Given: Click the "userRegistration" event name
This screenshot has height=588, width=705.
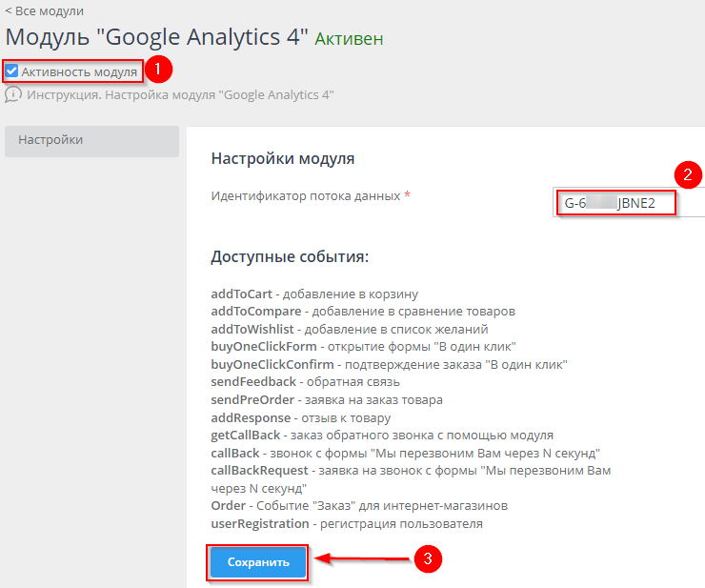Looking at the screenshot, I should coord(260,523).
